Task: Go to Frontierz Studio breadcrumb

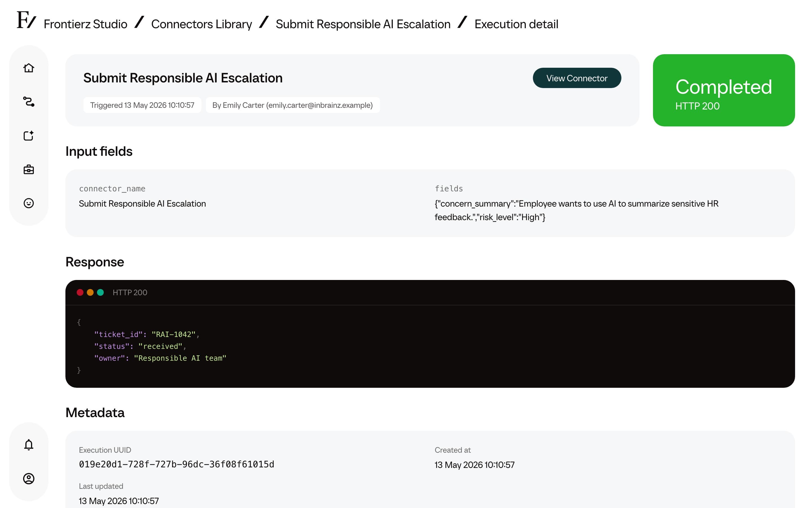Action: pyautogui.click(x=85, y=24)
